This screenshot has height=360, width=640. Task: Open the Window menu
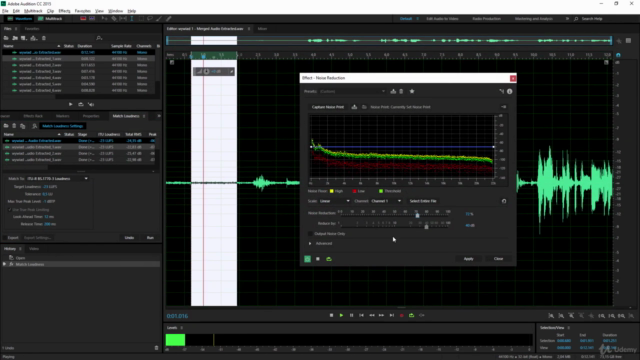click(115, 11)
